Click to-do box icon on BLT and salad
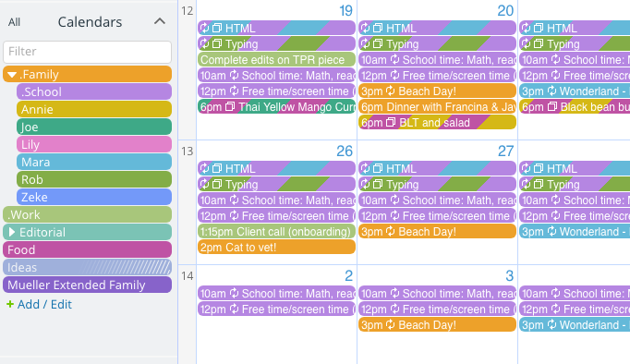Viewport: 630px width, 364px height. (x=391, y=122)
